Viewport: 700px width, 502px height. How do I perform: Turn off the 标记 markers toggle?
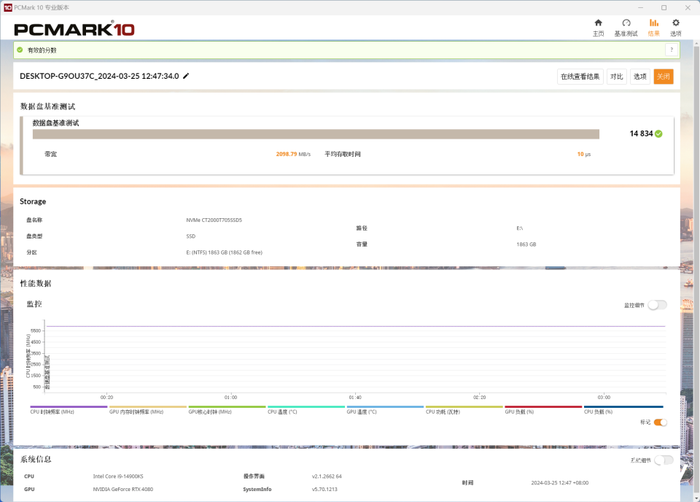[x=660, y=423]
